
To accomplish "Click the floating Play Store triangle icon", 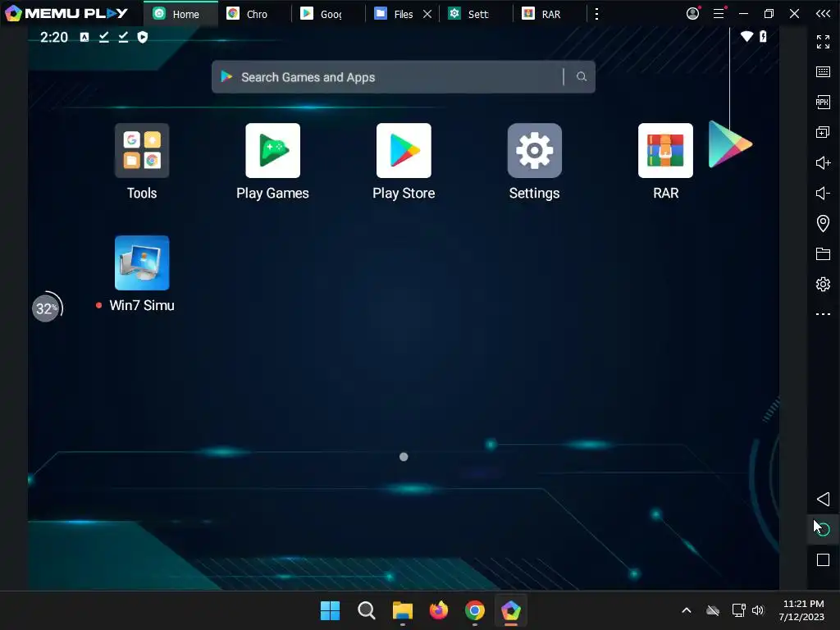I will click(730, 144).
